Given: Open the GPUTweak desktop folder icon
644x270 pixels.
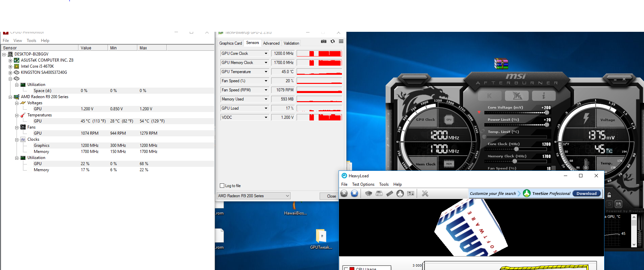Looking at the screenshot, I should pyautogui.click(x=321, y=236).
